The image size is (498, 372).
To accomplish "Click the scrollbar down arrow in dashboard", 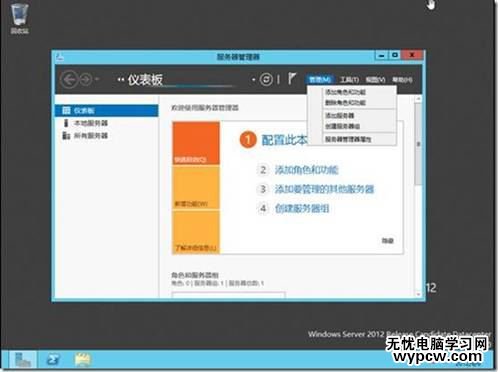I will tap(418, 294).
